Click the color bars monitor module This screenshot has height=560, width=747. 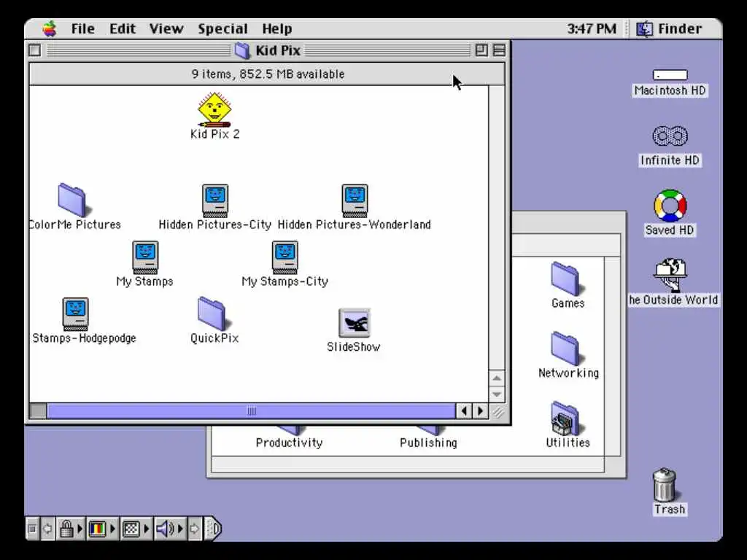[97, 529]
